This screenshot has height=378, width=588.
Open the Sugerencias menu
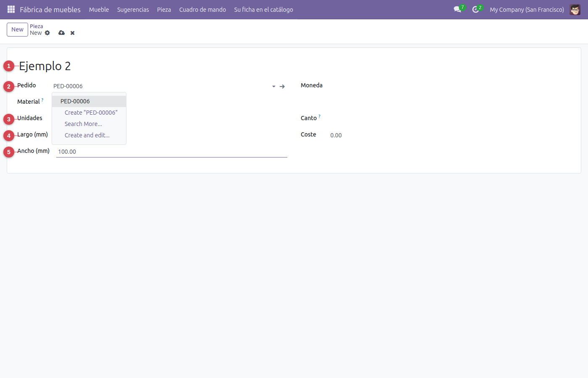[133, 9]
